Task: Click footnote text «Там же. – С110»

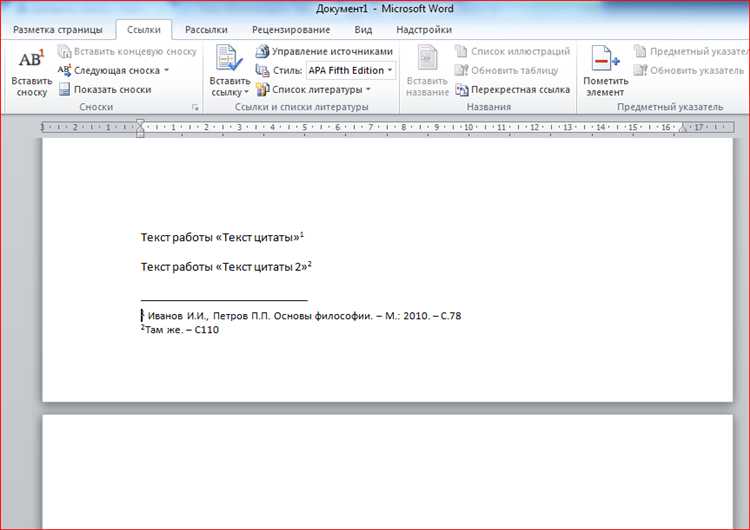Action: coord(182,330)
